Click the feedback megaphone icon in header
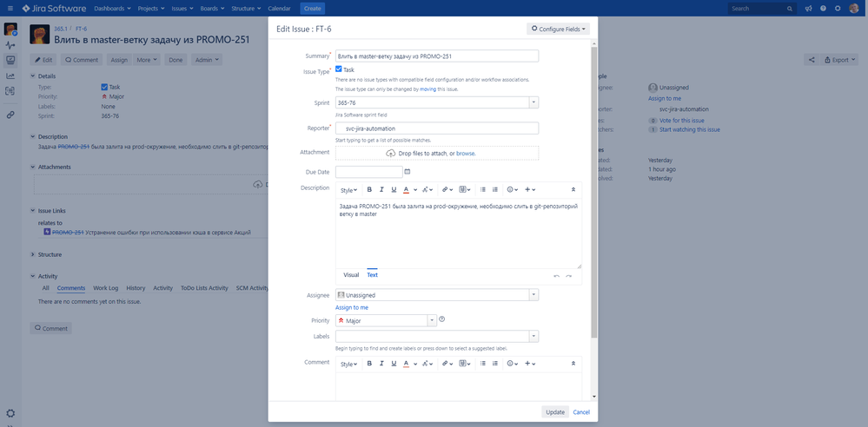 click(809, 9)
